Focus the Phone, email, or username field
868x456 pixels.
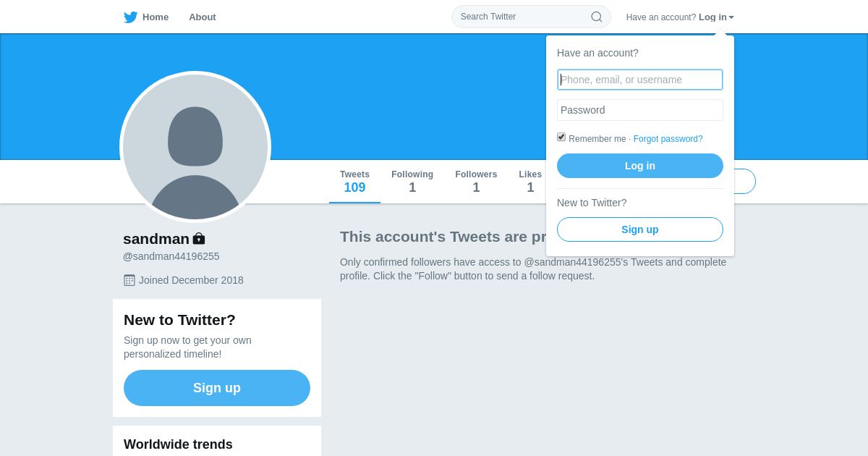point(639,80)
